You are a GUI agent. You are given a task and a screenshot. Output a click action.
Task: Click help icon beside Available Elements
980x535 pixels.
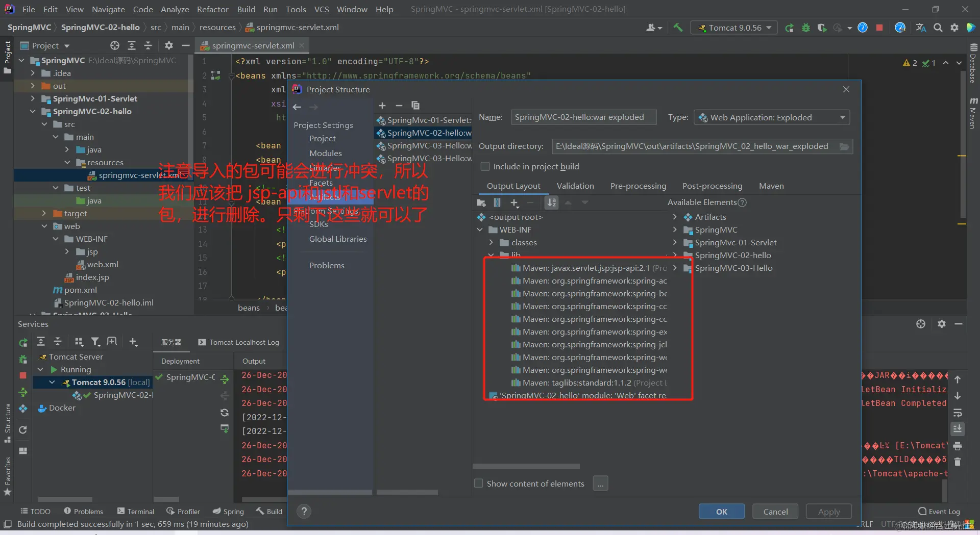[x=743, y=202]
